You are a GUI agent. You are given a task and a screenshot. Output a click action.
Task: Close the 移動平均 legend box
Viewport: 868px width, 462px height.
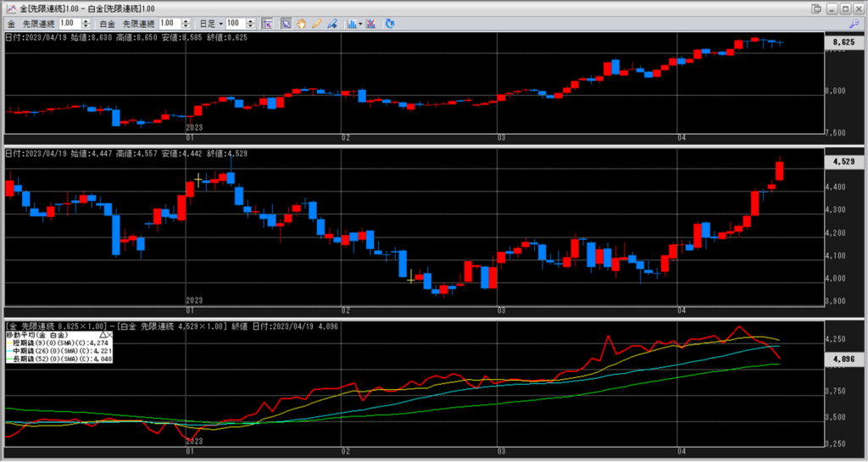(110, 335)
